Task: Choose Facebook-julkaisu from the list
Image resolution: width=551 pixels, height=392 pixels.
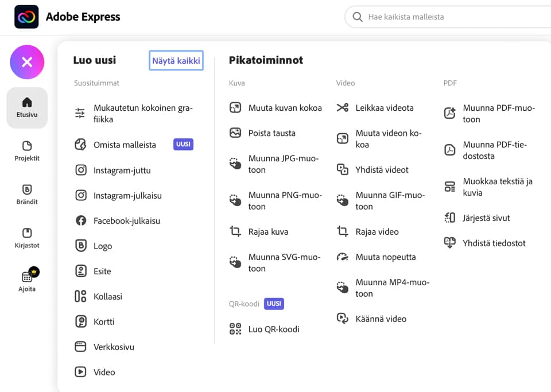Action: [127, 220]
